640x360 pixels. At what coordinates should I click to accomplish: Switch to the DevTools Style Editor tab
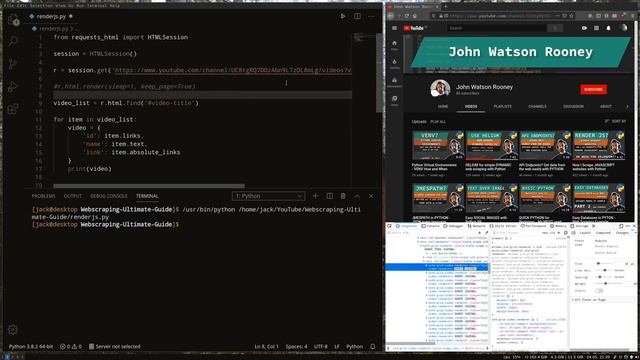pos(503,226)
